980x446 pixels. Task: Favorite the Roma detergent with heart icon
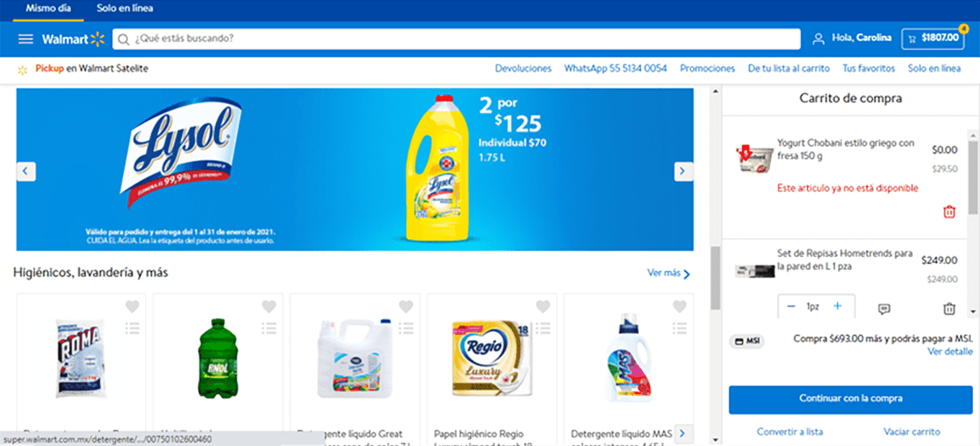click(133, 306)
